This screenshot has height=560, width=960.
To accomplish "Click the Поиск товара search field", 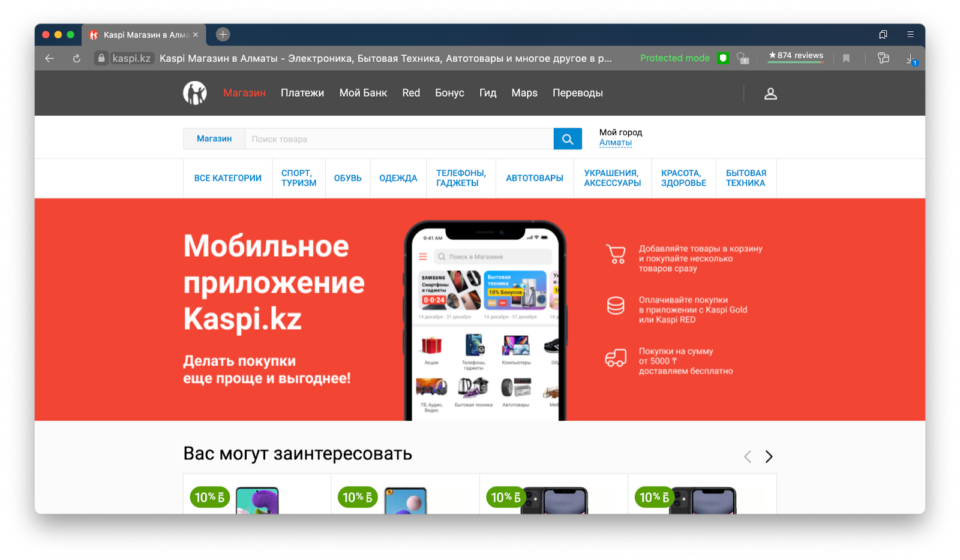I will (x=399, y=139).
